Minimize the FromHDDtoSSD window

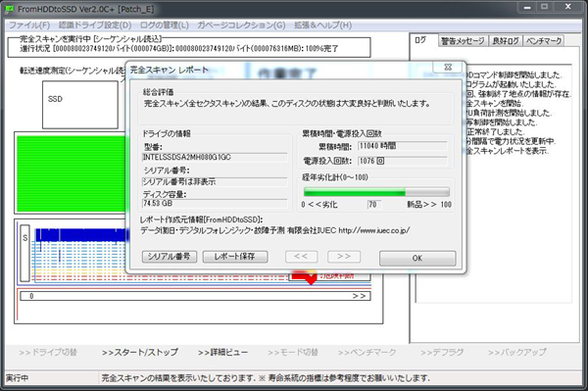click(x=527, y=7)
